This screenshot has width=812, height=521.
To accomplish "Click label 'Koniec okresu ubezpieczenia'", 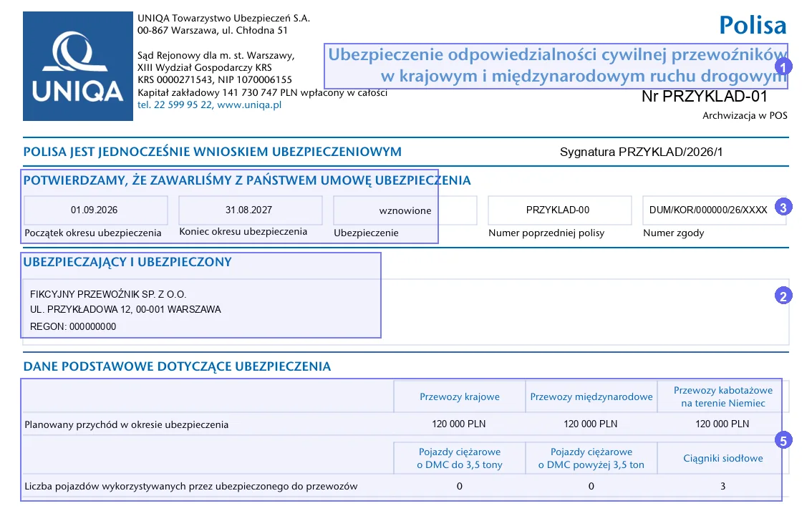I will 243,232.
